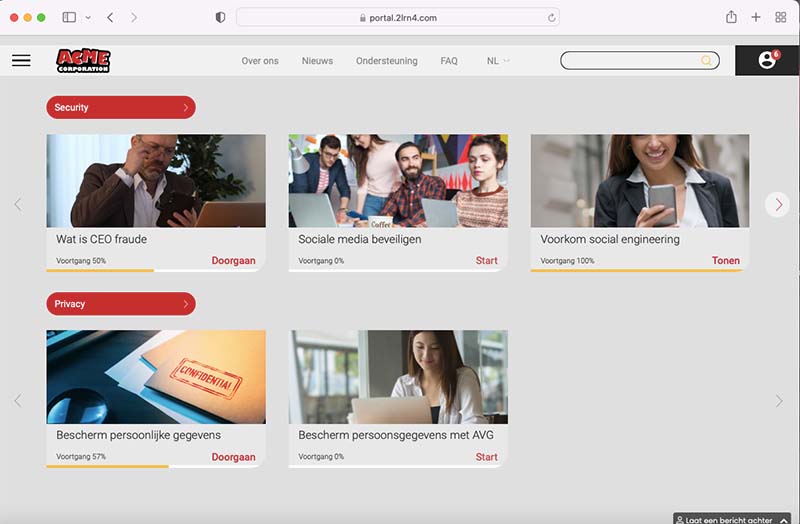Screen dimensions: 800x524
Task: Toggle Safari sidebar icon
Action: 69,17
